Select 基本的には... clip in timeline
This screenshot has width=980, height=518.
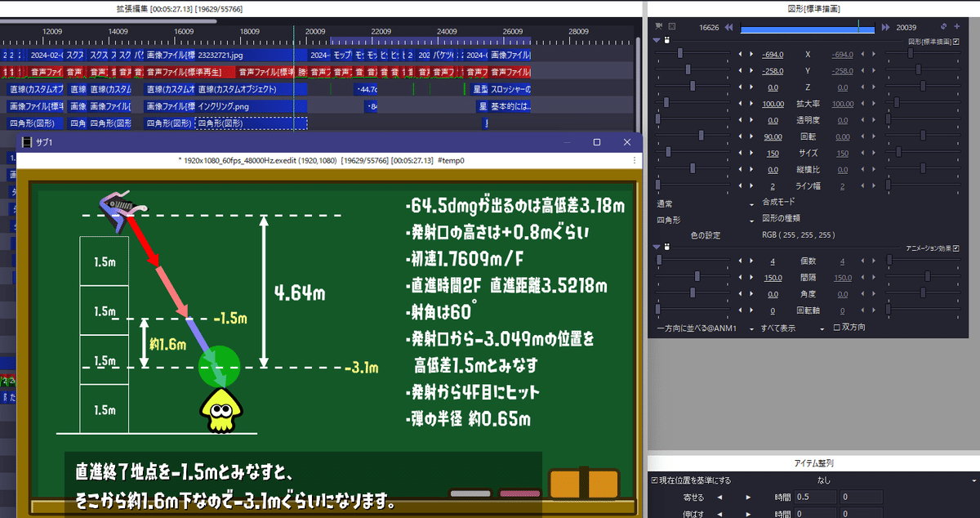click(x=511, y=106)
